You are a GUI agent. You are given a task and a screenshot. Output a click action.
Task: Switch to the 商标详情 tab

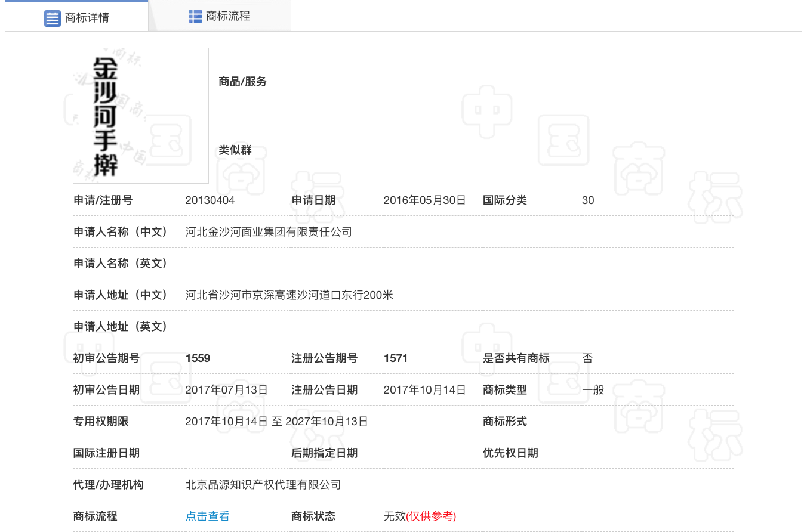[76, 16]
